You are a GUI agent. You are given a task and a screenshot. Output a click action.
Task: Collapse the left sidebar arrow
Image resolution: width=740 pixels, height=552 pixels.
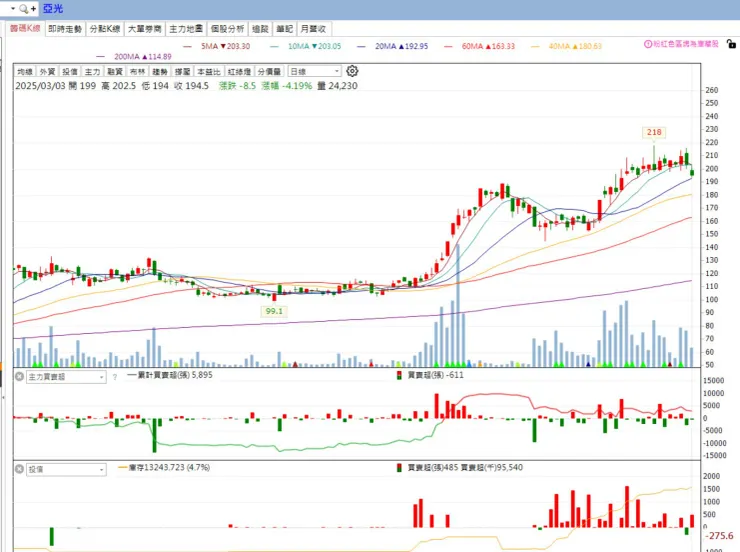(x=3, y=397)
